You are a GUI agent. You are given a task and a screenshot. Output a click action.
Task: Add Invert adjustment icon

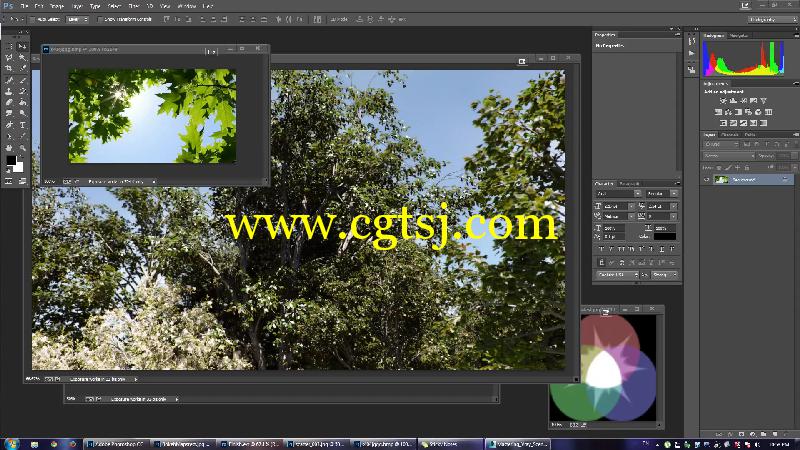[x=723, y=123]
